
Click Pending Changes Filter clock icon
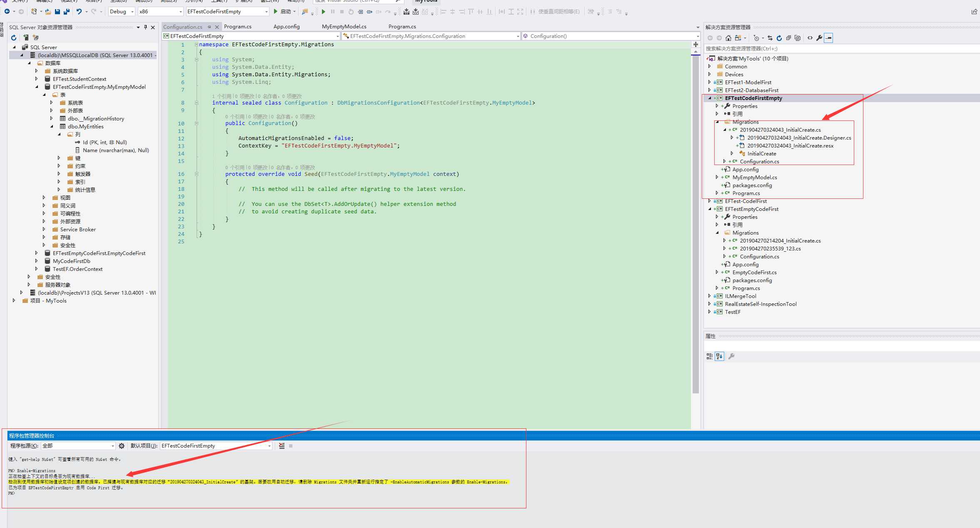click(756, 38)
